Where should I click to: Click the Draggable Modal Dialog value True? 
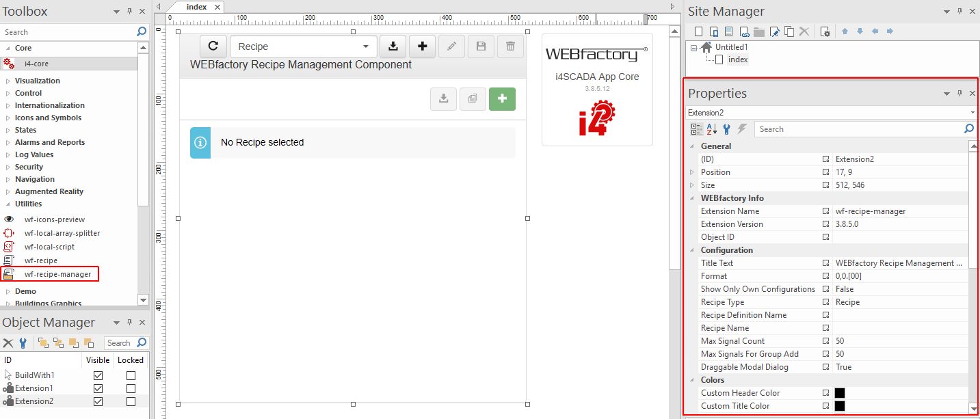(x=844, y=367)
